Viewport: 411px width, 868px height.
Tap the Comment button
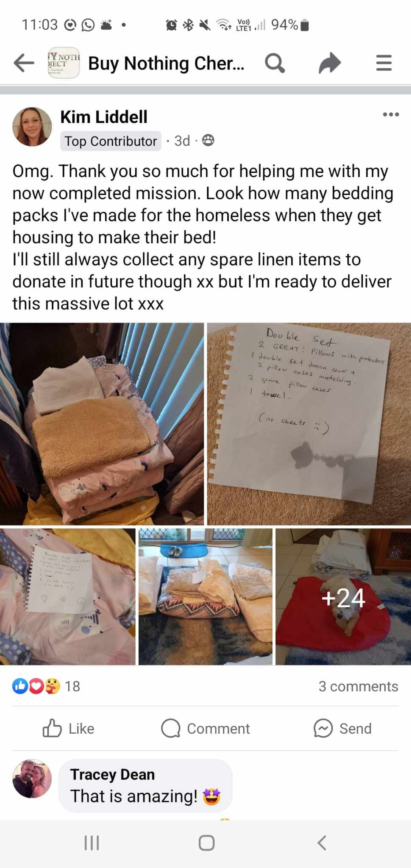coord(205,729)
